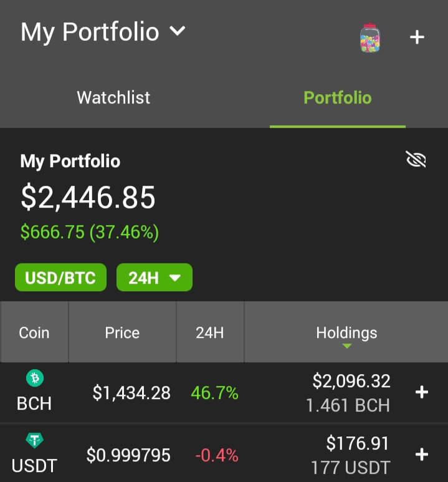Screen dimensions: 448x482
Task: Sort list by Price column header
Action: point(122,332)
